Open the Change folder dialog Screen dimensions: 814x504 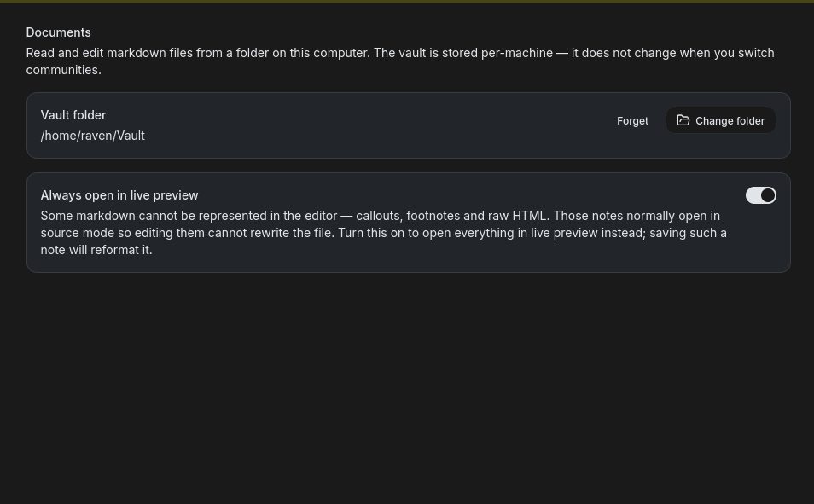[720, 120]
